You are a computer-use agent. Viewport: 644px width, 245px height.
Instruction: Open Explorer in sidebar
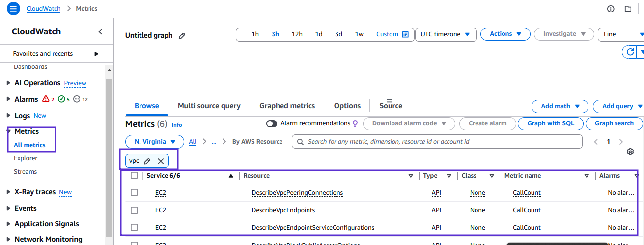click(x=26, y=158)
